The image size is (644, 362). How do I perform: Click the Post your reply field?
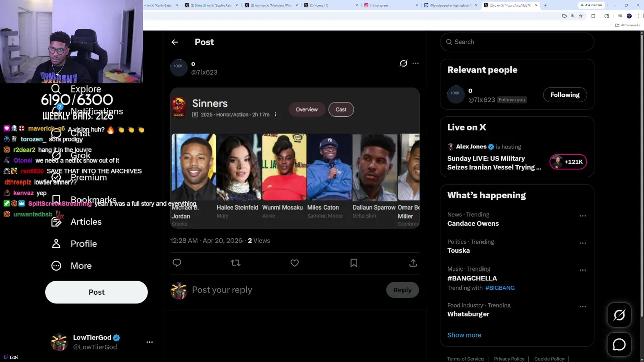[x=287, y=290]
